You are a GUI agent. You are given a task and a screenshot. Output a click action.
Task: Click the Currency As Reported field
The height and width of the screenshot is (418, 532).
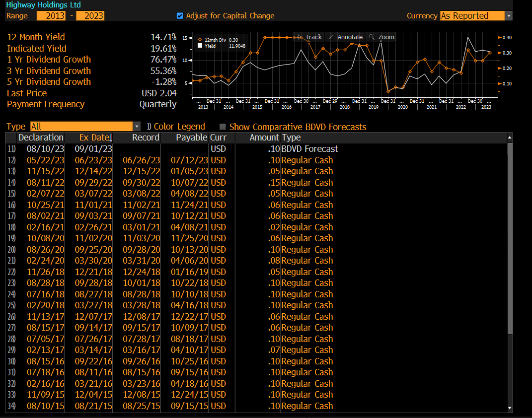pos(472,16)
